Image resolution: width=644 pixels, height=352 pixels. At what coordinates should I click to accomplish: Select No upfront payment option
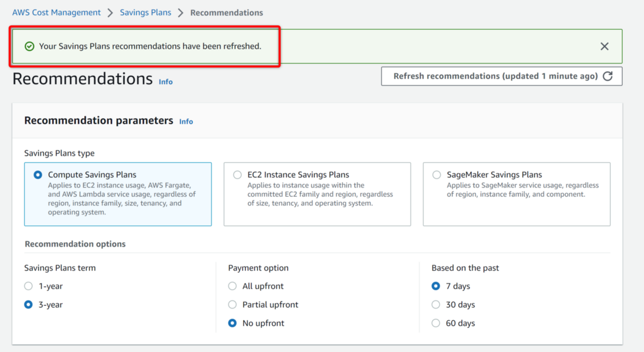(232, 323)
